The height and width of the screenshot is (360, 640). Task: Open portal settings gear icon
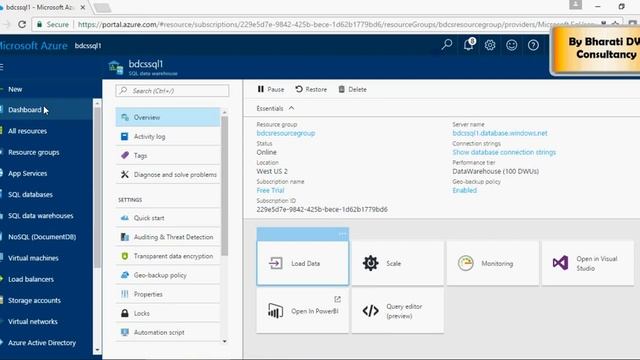coord(490,45)
